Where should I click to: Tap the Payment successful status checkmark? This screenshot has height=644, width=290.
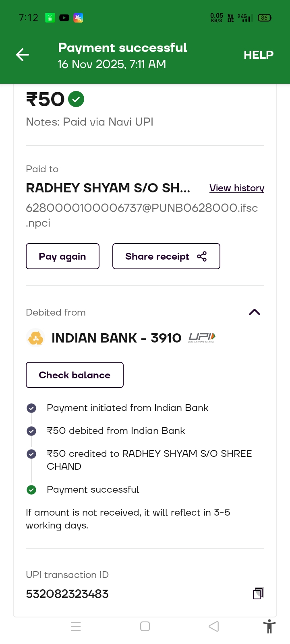point(31,490)
